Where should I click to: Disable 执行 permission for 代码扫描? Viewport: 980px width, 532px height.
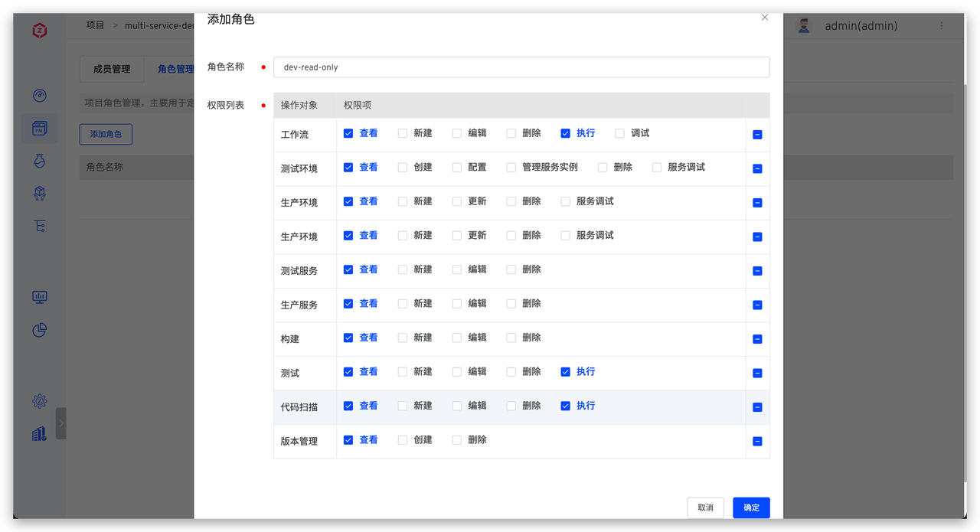[565, 406]
